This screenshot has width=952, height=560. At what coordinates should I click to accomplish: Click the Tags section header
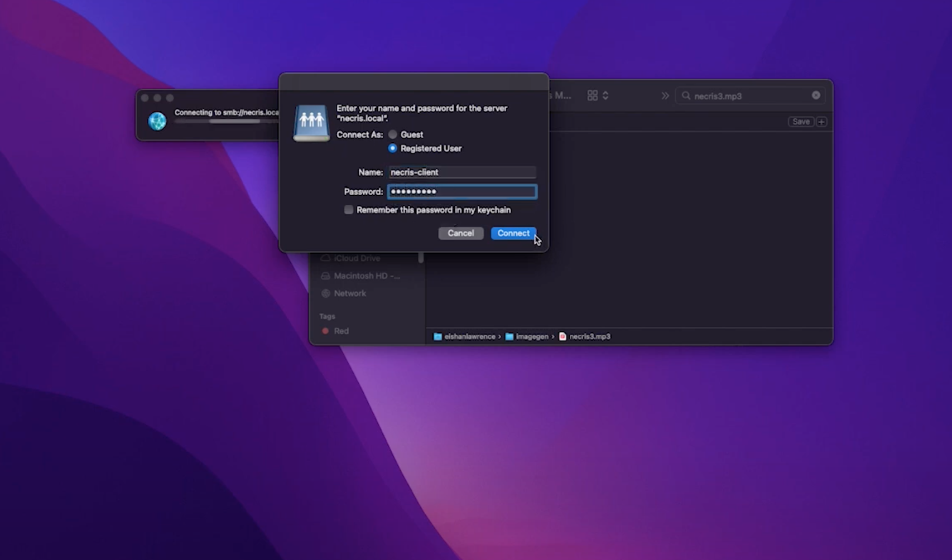tap(328, 316)
